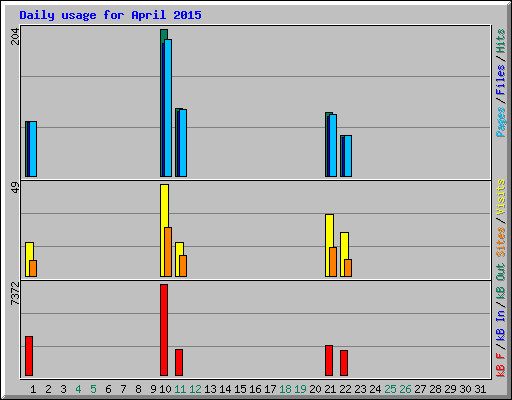Viewport: 512px width, 400px height.
Task: Click green weekend day label 5
Action: (93, 389)
